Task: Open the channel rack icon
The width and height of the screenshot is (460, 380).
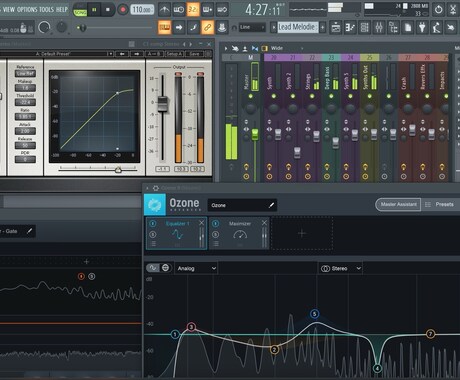Action: coord(365,28)
